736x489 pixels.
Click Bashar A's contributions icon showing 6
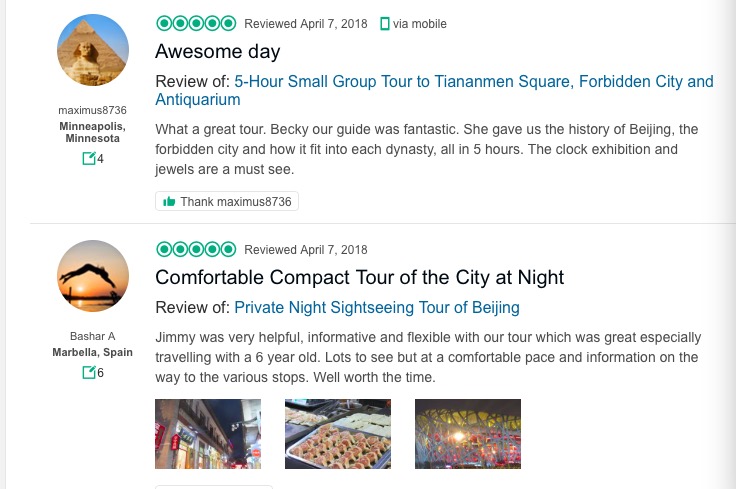pos(89,372)
